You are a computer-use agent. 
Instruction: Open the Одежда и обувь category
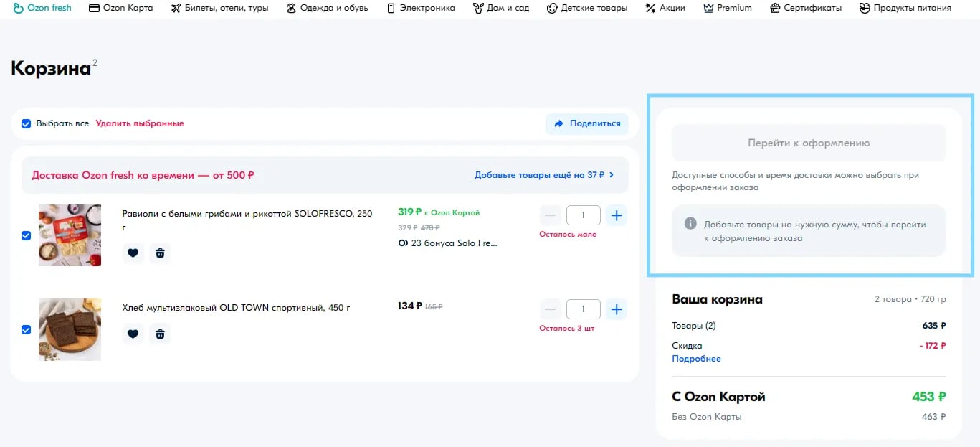(327, 8)
